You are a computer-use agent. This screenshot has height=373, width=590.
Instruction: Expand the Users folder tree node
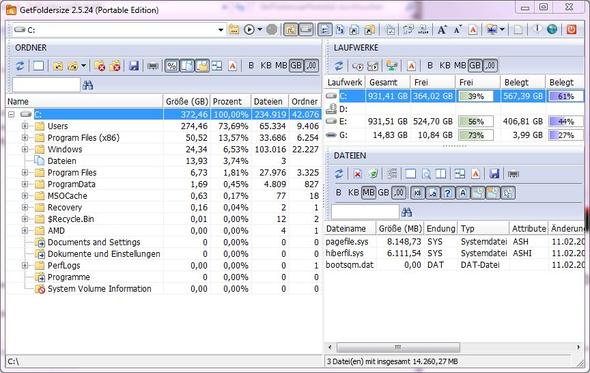25,126
